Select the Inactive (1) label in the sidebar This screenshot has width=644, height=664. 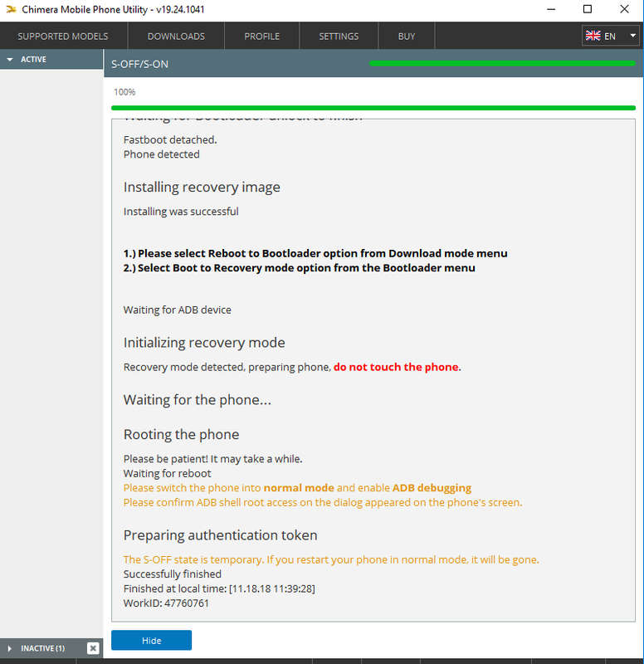[x=43, y=648]
